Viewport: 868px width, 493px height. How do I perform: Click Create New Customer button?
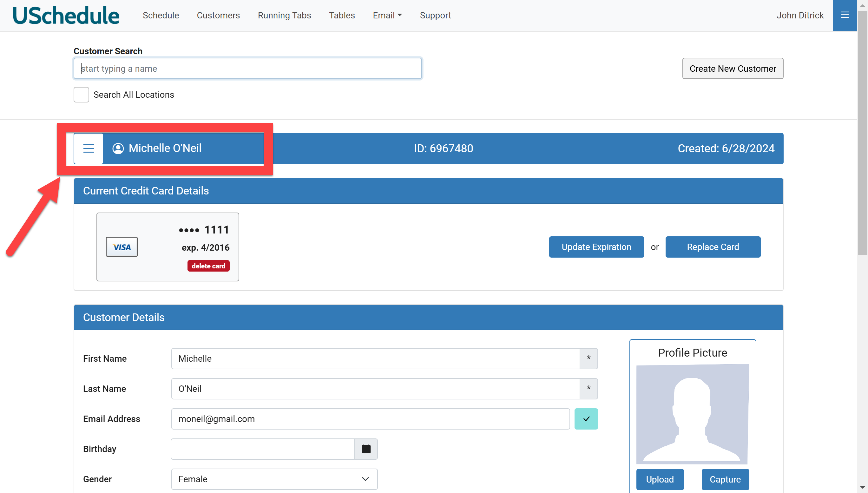pyautogui.click(x=733, y=69)
